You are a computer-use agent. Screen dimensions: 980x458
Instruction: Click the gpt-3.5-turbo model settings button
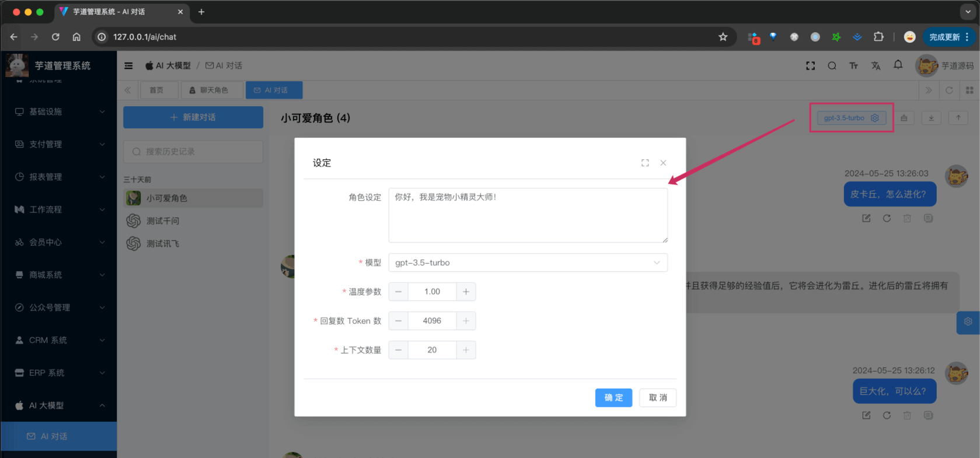tap(851, 118)
